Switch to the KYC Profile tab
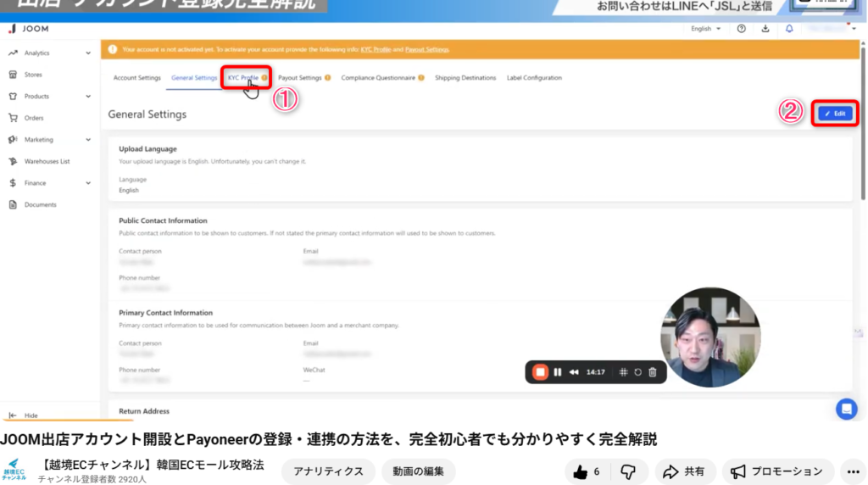Viewport: 868px width, 485px height. point(243,78)
